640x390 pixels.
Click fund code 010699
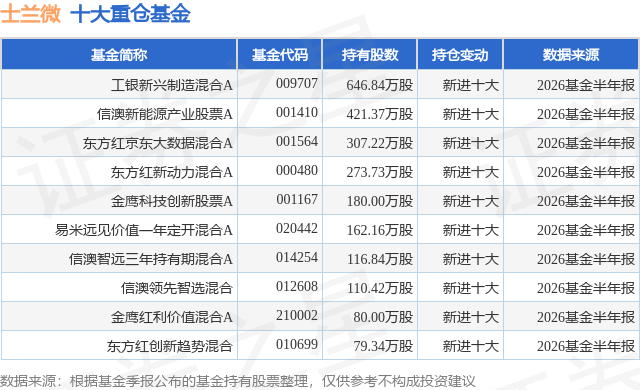(x=297, y=344)
